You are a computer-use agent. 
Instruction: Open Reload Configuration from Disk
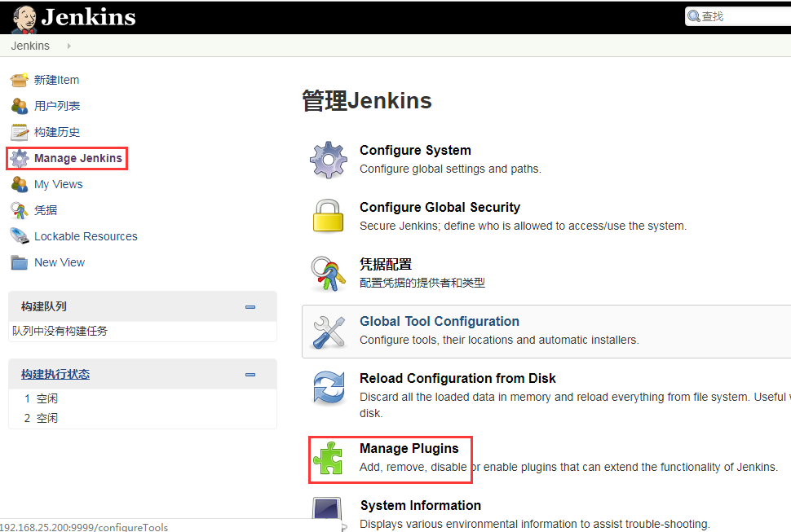[457, 378]
